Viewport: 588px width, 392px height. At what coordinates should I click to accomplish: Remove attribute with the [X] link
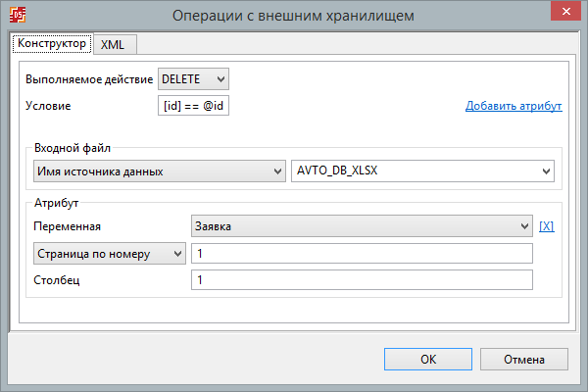pyautogui.click(x=547, y=226)
